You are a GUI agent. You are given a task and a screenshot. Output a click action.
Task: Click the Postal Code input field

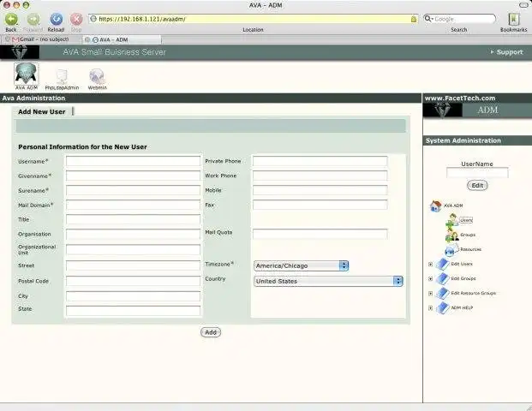133,281
